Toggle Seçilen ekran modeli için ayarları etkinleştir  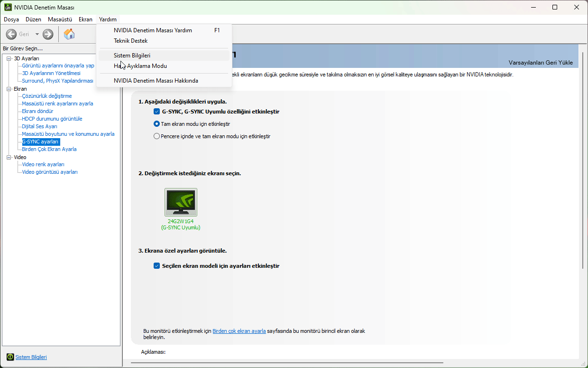point(156,266)
